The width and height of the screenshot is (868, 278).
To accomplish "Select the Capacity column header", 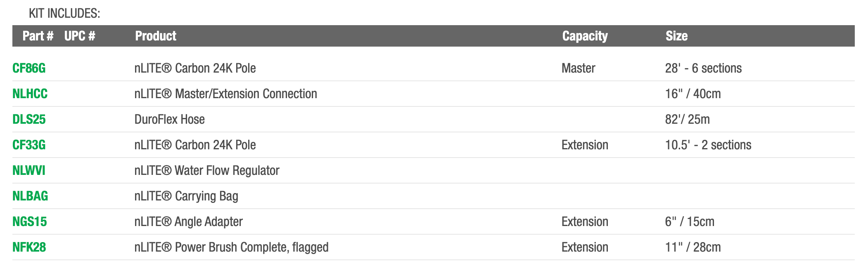I will coord(585,36).
